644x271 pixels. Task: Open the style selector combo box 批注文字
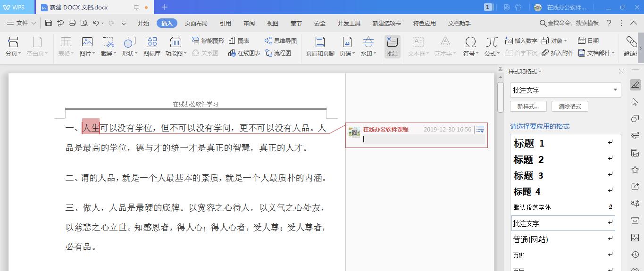(565, 90)
